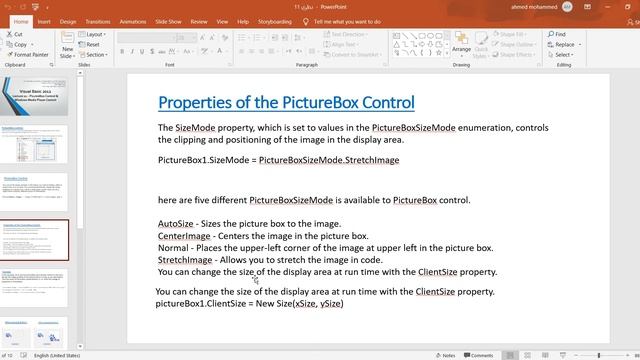Open the Clipboard dialog launcher
The width and height of the screenshot is (640, 360).
coord(51,65)
